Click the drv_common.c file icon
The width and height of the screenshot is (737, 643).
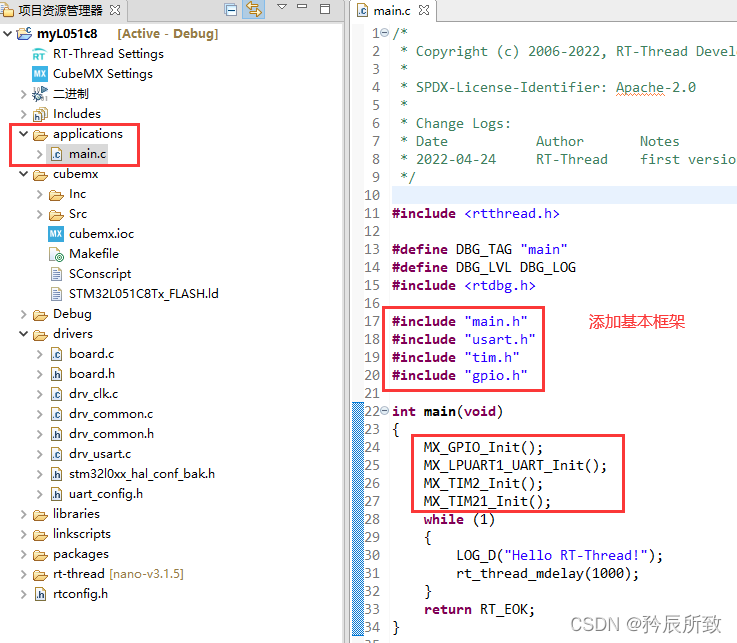point(56,414)
